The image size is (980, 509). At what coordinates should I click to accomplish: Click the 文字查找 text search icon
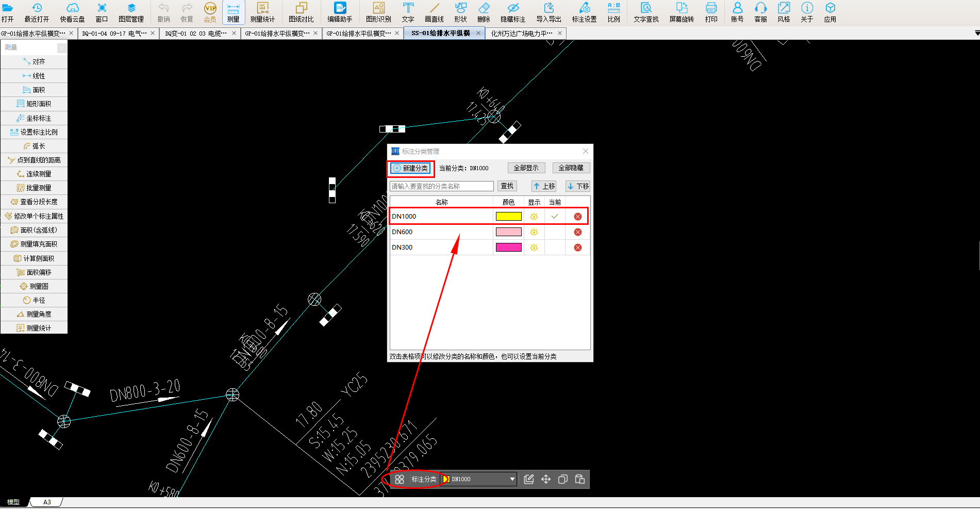pos(646,12)
